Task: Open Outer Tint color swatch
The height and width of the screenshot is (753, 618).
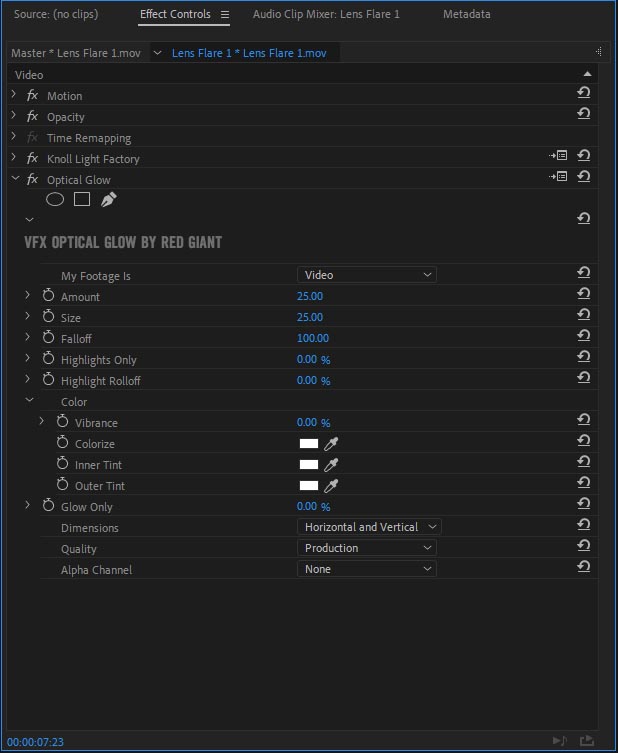Action: [x=309, y=486]
